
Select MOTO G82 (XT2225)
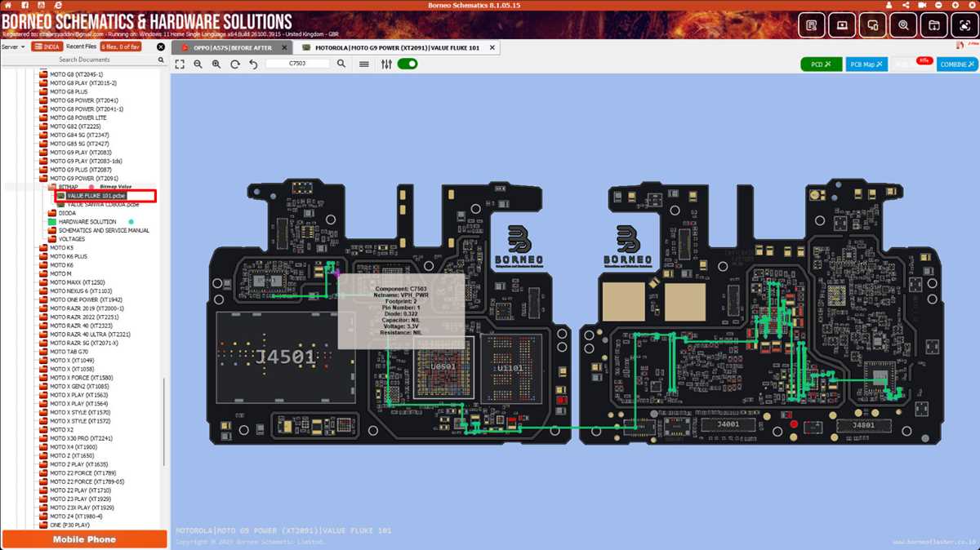pos(74,126)
